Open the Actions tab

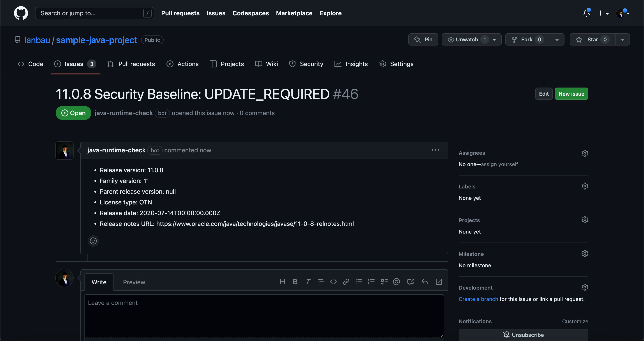182,64
